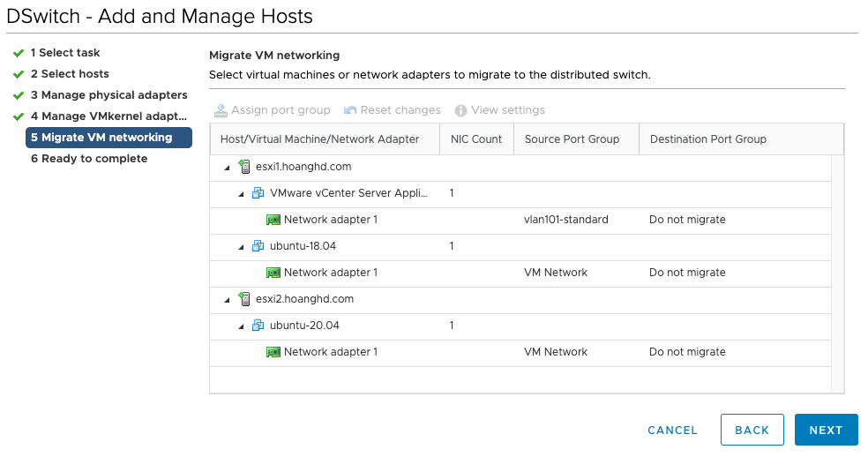This screenshot has height=457, width=868.
Task: Select Network adapter 1 under ubuntu-20.04
Action: click(331, 352)
